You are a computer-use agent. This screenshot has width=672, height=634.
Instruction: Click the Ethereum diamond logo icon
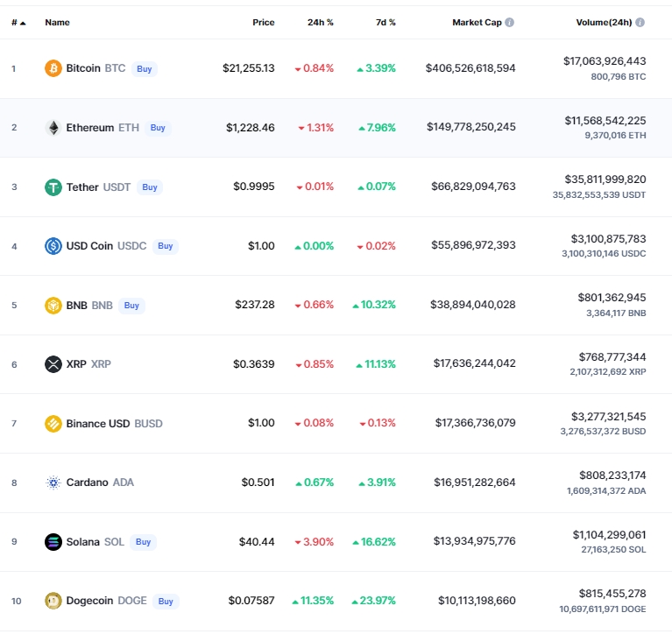pos(53,128)
